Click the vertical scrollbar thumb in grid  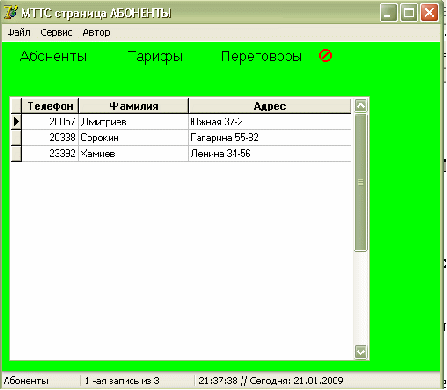click(x=360, y=182)
